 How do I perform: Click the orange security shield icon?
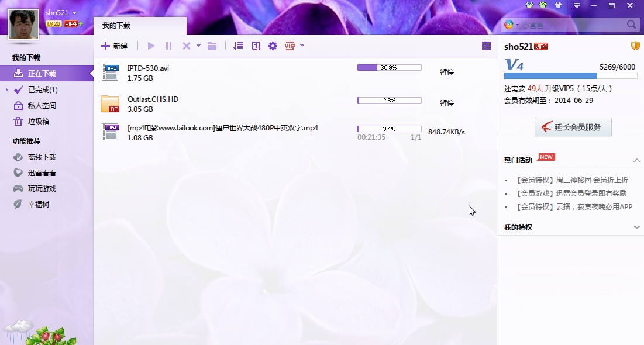pyautogui.click(x=635, y=46)
